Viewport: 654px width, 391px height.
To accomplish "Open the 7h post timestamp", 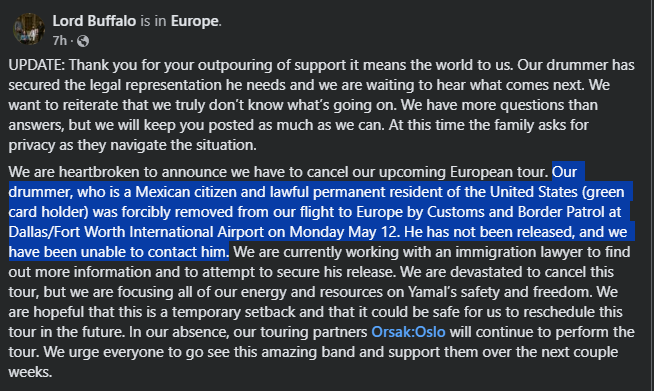I will tap(60, 40).
